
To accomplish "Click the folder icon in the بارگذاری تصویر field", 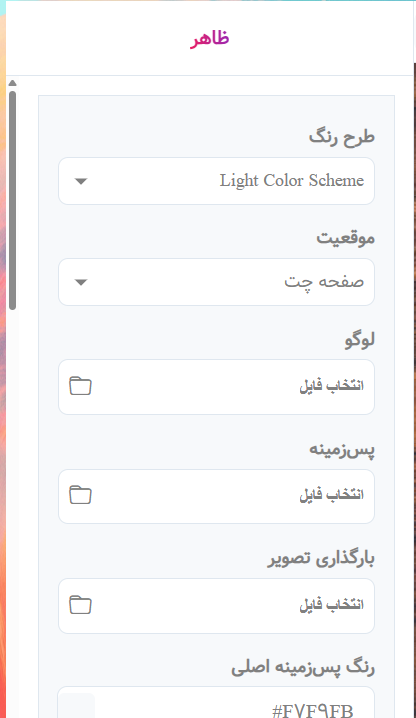I will (80, 605).
